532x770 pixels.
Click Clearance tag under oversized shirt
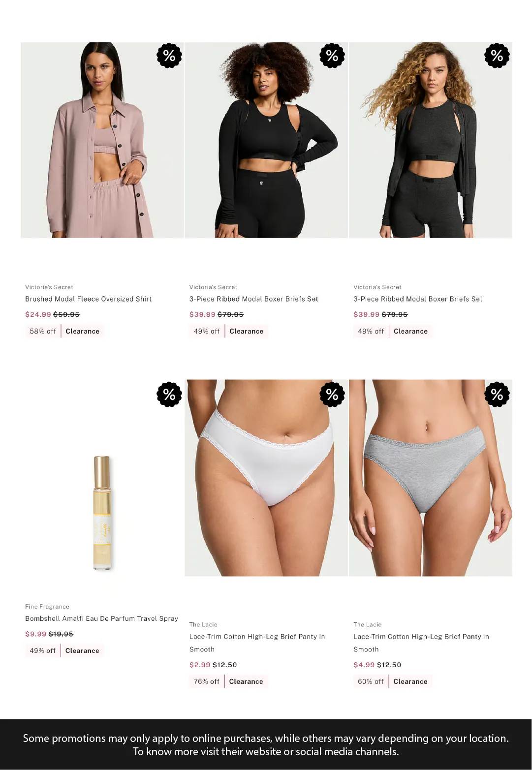(x=83, y=331)
